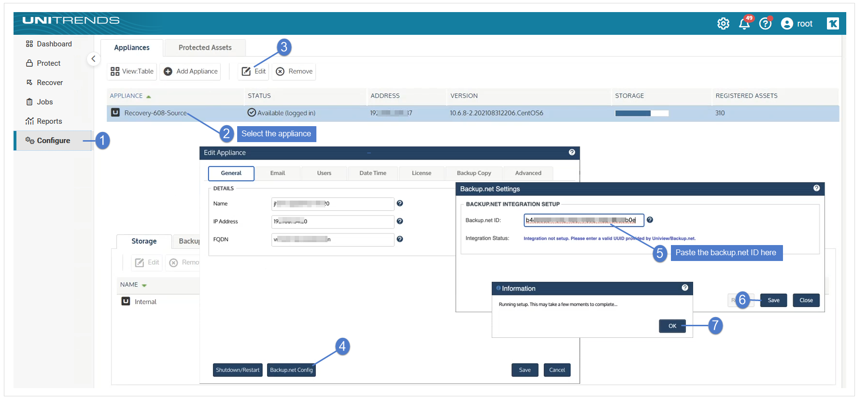Click Edit in the Storage toolbar
This screenshot has height=406, width=868.
tap(147, 263)
